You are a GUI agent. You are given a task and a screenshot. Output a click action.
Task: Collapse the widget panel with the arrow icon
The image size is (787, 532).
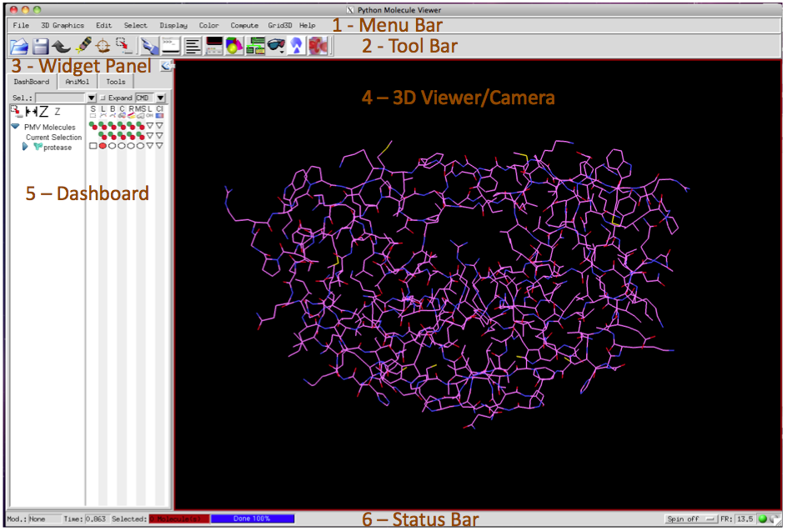(x=167, y=66)
